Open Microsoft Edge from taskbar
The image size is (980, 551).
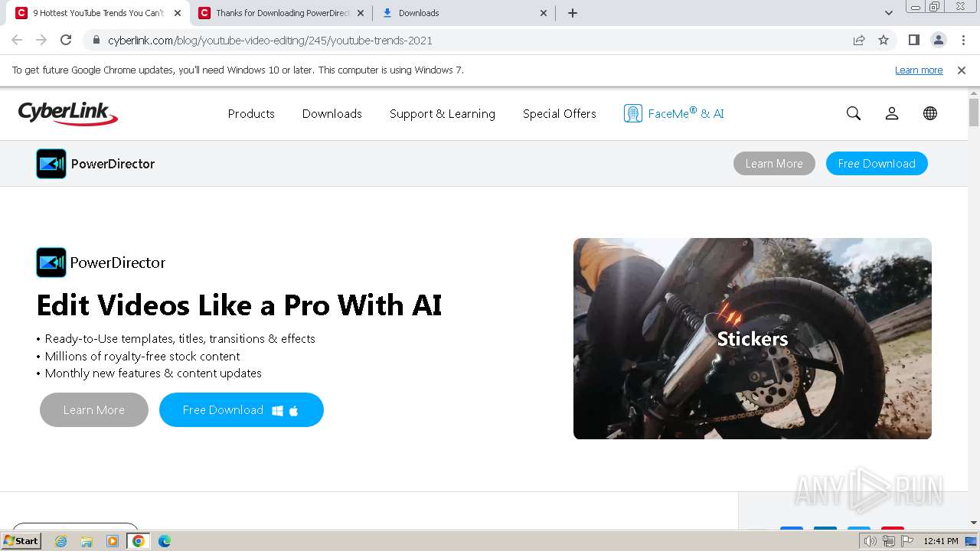point(165,541)
